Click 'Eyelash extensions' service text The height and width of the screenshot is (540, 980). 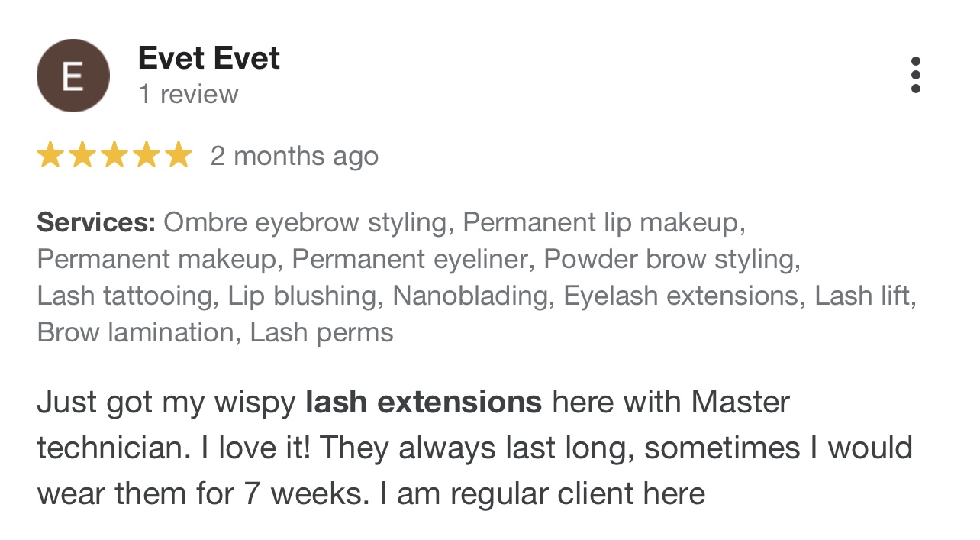pos(682,296)
